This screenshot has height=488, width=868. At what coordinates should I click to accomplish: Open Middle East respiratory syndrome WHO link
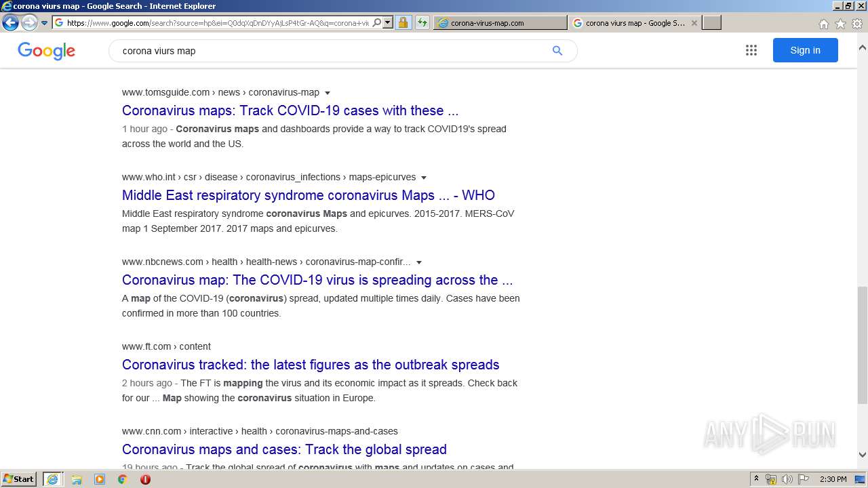click(x=309, y=195)
